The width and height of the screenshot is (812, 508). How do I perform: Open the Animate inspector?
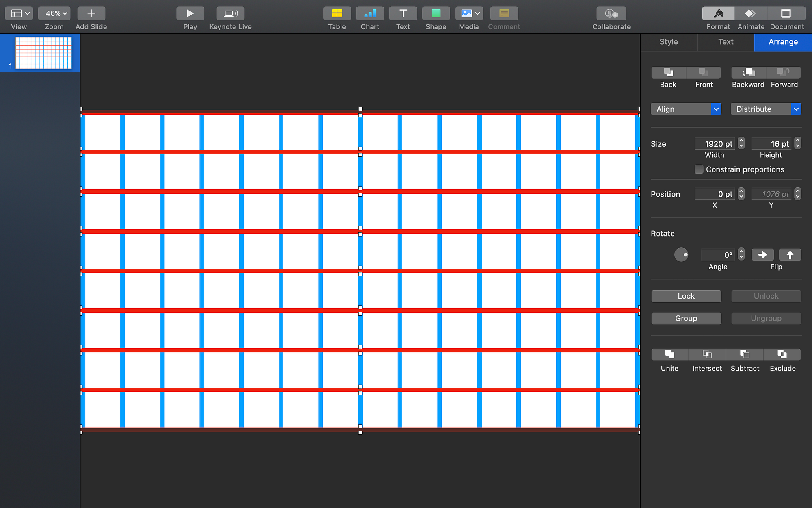point(750,13)
